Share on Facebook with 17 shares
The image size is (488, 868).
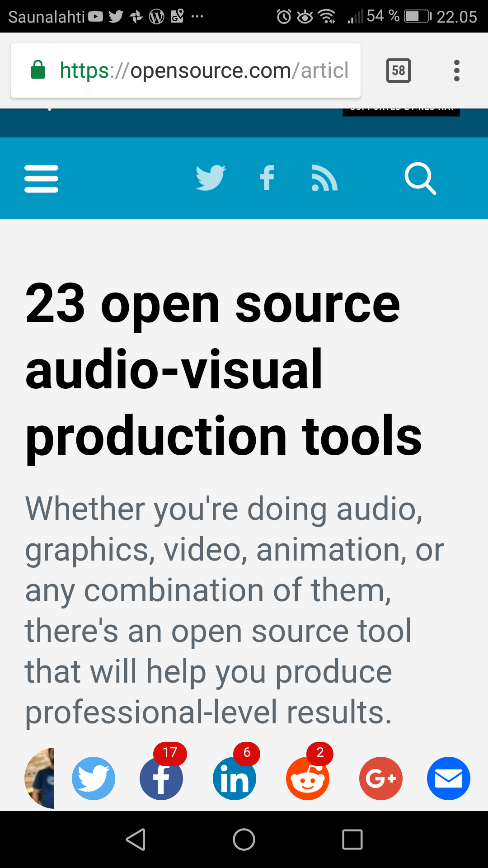[x=161, y=778]
